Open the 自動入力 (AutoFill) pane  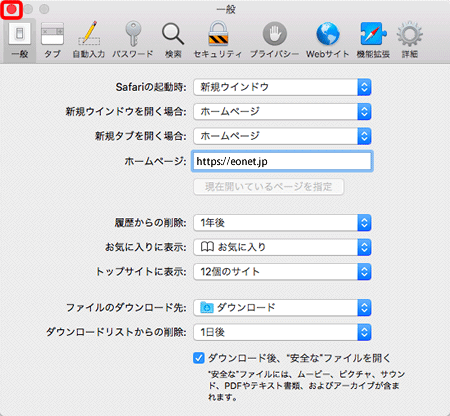[x=89, y=40]
